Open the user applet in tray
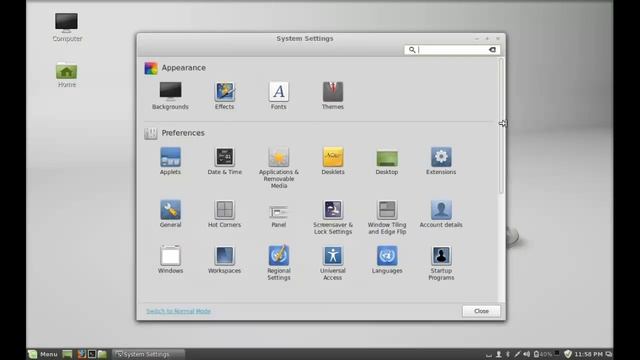Image resolution: width=640 pixels, height=360 pixels. [x=499, y=354]
